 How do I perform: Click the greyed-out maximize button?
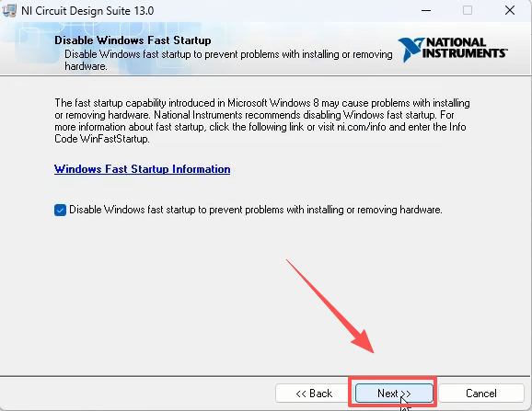[x=468, y=10]
